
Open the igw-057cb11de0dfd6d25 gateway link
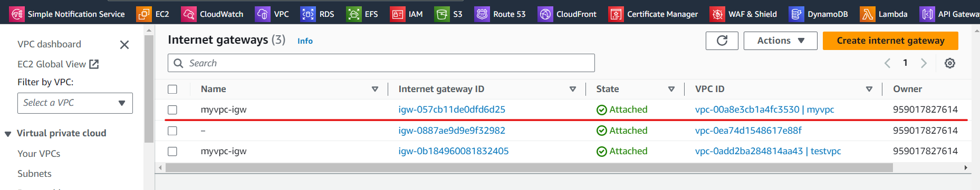tap(451, 109)
